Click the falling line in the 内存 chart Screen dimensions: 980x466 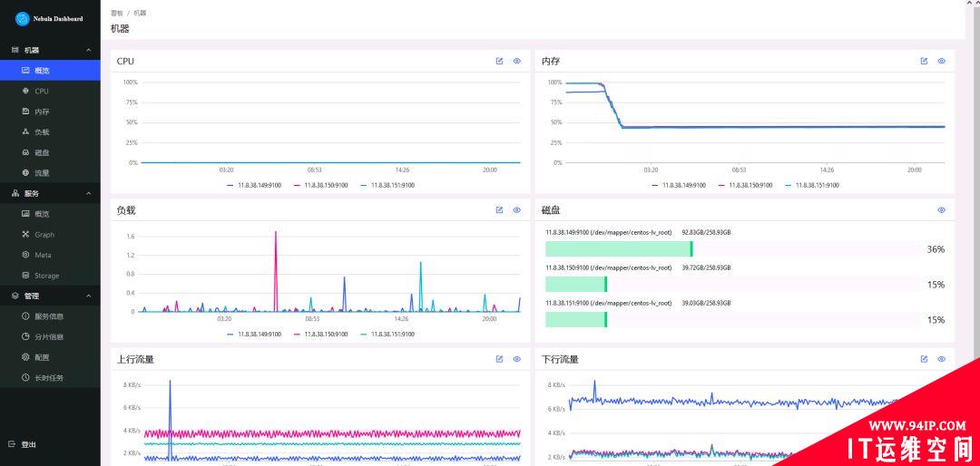click(613, 105)
